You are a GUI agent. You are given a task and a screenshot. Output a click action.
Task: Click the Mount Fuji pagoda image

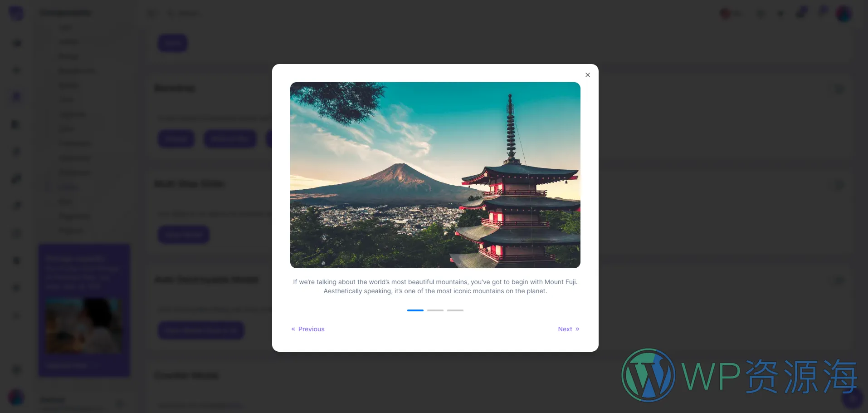435,175
